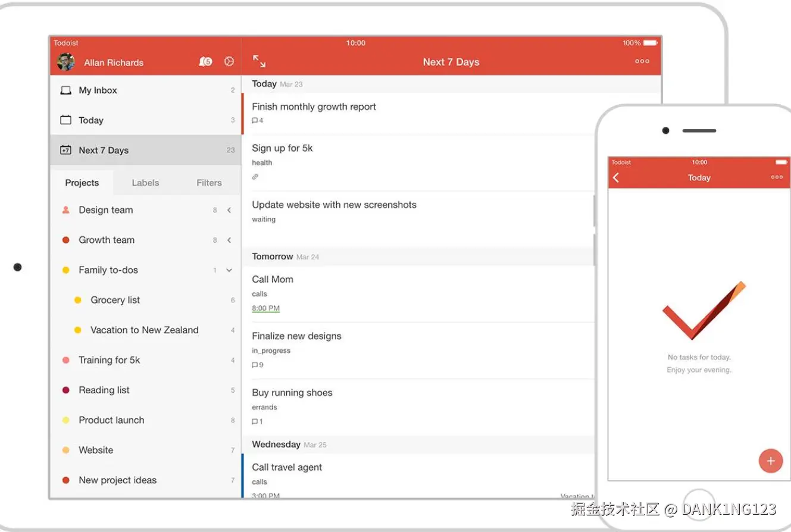This screenshot has width=791, height=532.
Task: Open tablet Next 7 Days more options
Action: 642,61
